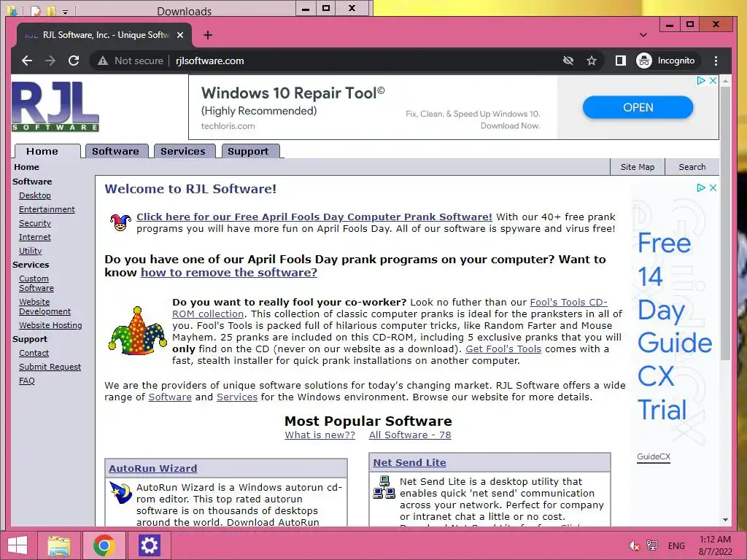Click the ENG language indicator
747x560 pixels.
[676, 545]
